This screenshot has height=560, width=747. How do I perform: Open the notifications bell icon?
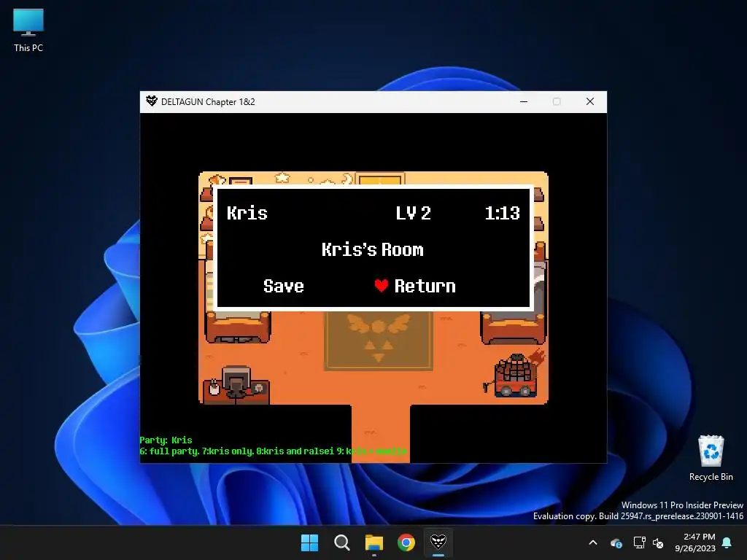coord(727,542)
